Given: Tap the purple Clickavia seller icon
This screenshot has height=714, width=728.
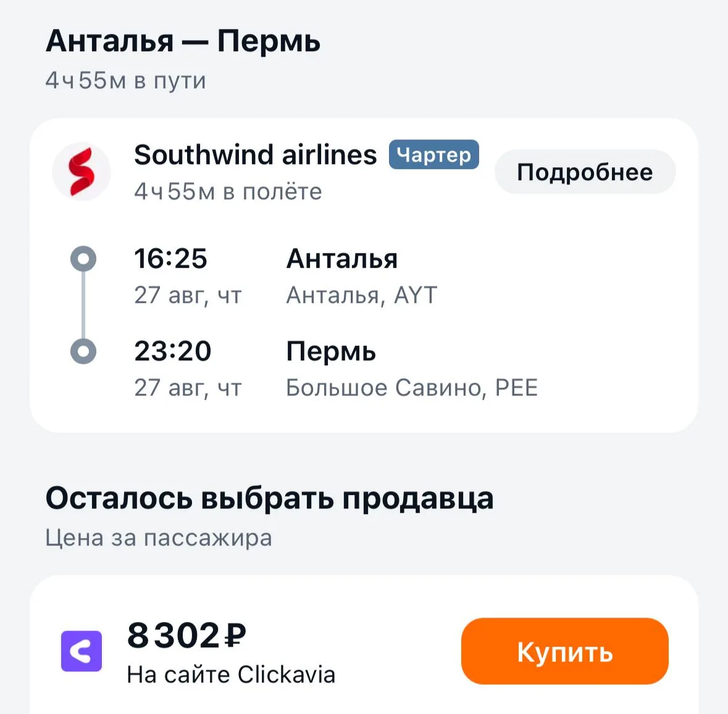Looking at the screenshot, I should (x=82, y=651).
